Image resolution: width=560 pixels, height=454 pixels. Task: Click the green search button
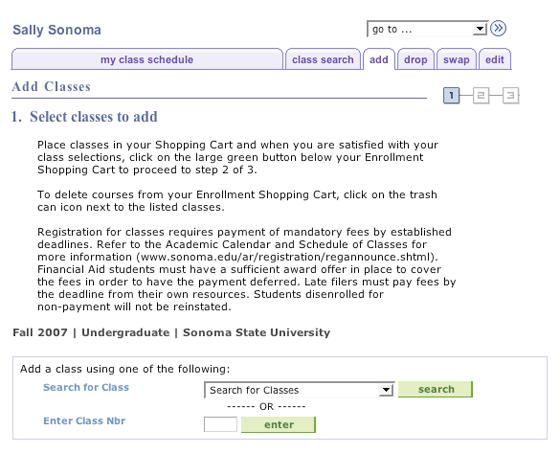435,389
